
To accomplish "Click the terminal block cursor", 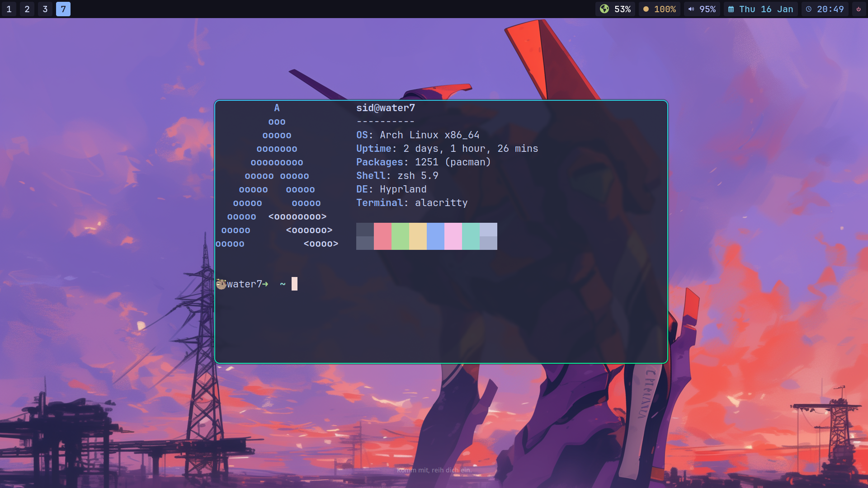I will pyautogui.click(x=294, y=284).
